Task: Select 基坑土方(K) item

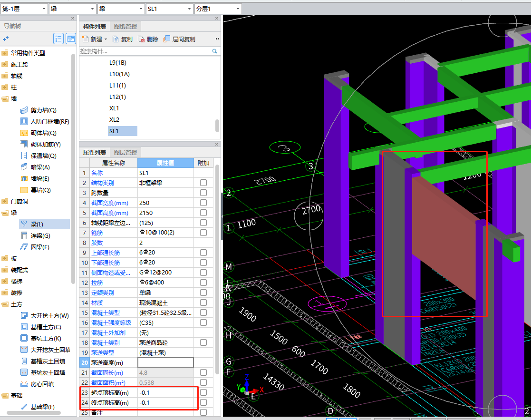Action: tap(40, 338)
